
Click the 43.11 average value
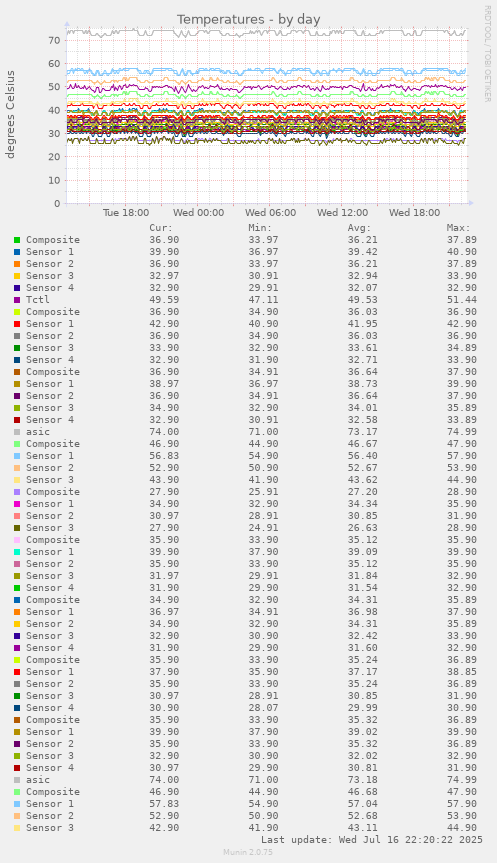click(362, 828)
